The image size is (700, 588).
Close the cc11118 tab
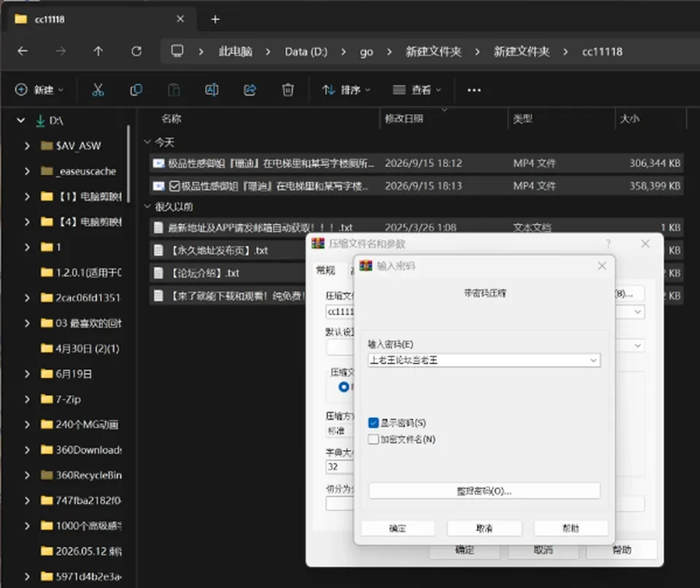click(x=180, y=19)
